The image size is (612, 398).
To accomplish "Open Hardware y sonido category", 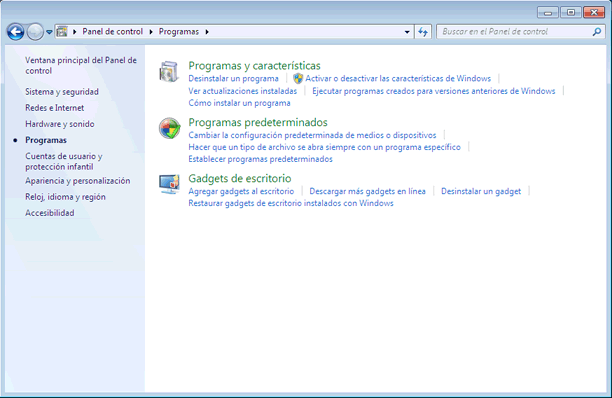I will tap(60, 124).
